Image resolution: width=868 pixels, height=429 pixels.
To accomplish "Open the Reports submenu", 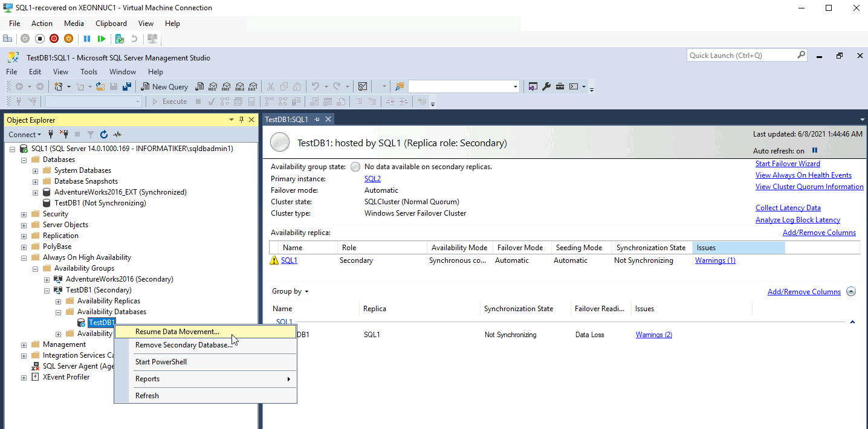I will (x=206, y=379).
